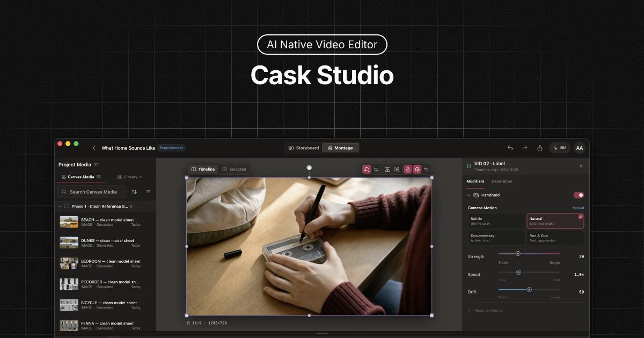Image resolution: width=644 pixels, height=338 pixels.
Task: Open the AA user avatar menu
Action: click(580, 148)
